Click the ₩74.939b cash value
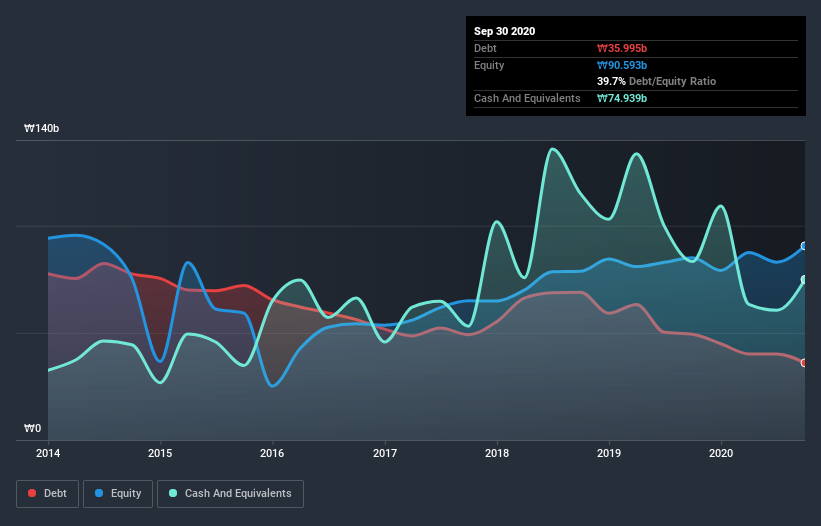Screen dimensions: 821x526 622,98
